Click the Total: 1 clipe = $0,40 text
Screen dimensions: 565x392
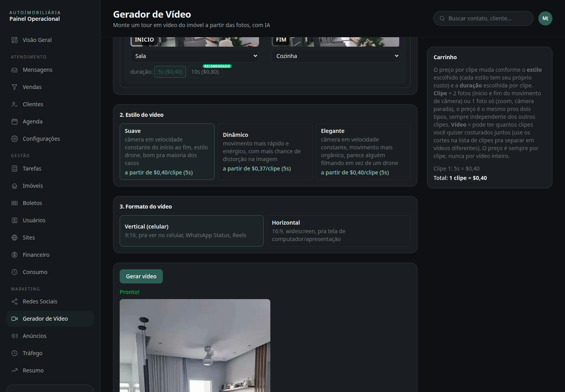[460, 178]
